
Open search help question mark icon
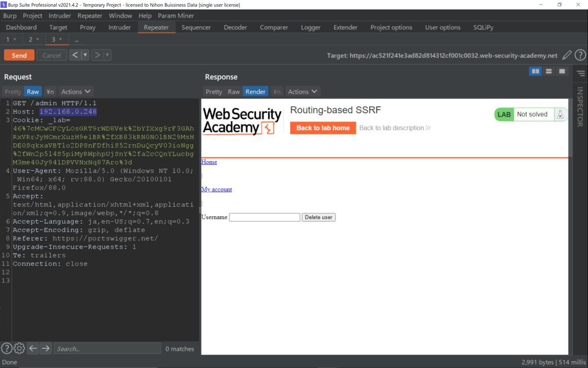pyautogui.click(x=6, y=348)
